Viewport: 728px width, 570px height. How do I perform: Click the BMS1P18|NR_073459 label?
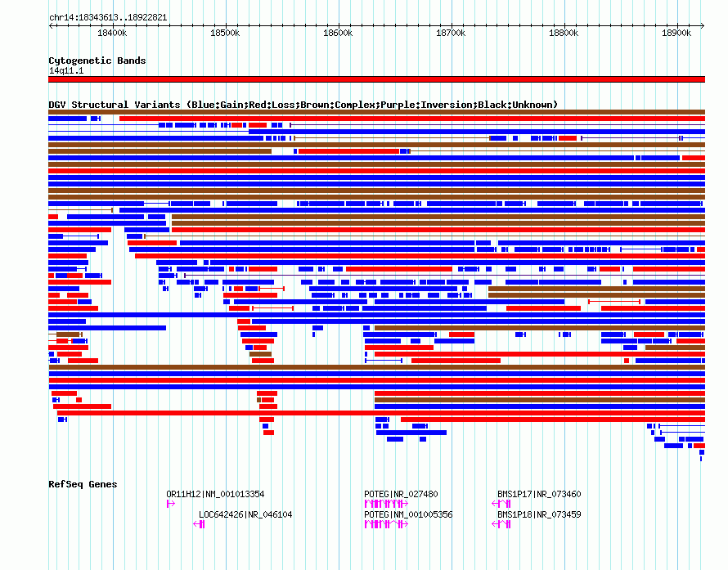pos(539,514)
